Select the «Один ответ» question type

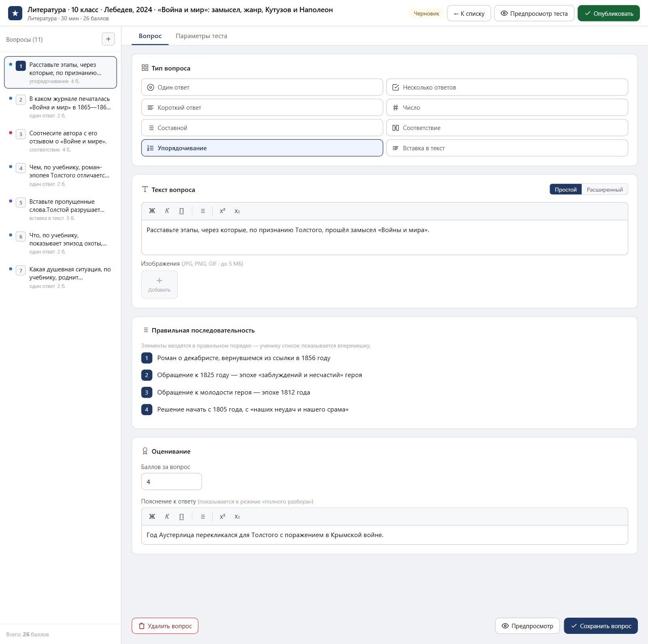pyautogui.click(x=262, y=87)
